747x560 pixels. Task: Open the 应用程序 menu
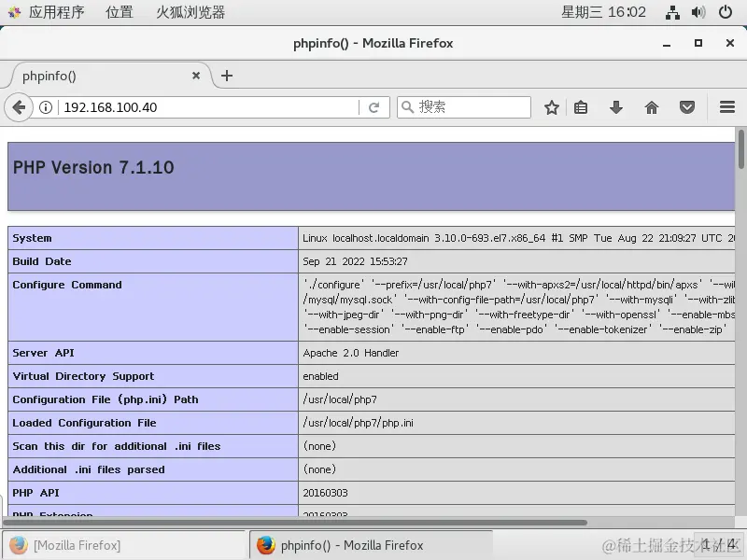pos(56,12)
